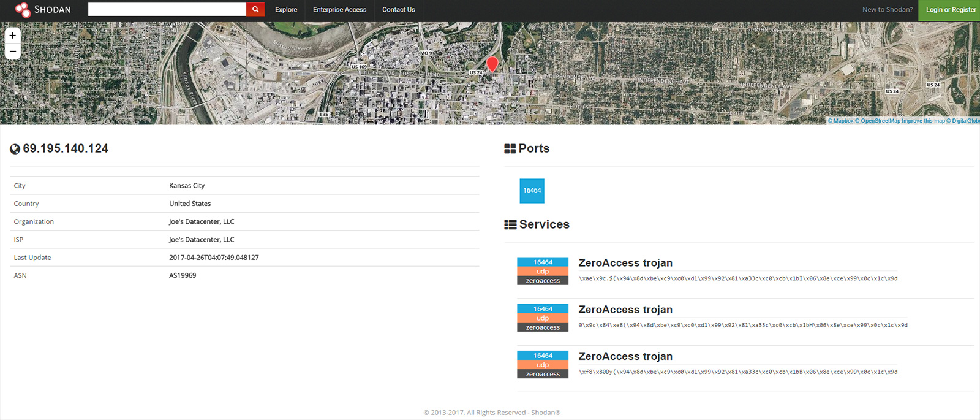980x420 pixels.
Task: Zoom in the map with plus button
Action: point(13,36)
